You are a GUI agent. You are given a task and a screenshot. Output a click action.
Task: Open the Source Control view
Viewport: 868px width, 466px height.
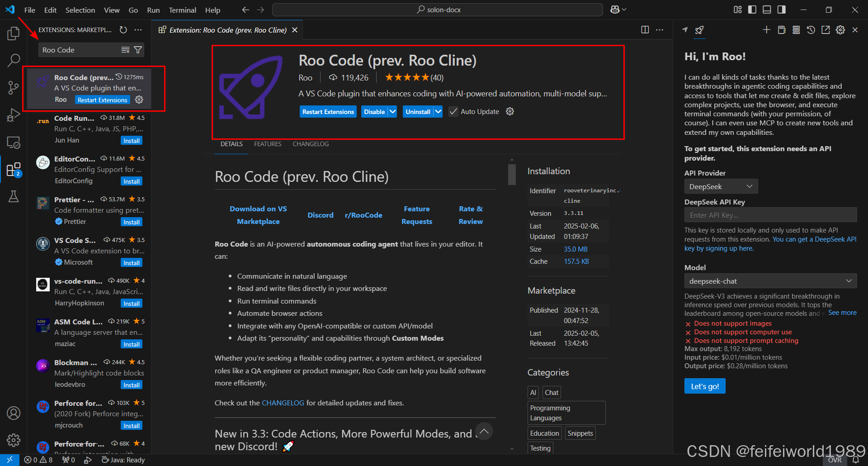(14, 87)
